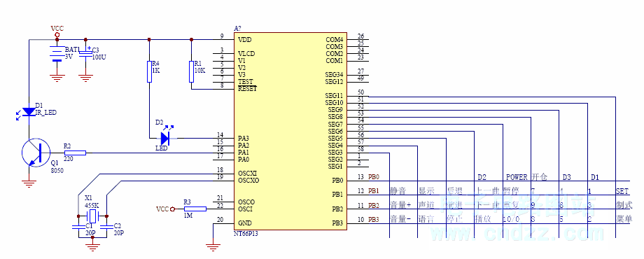Click resistor R3 1M

click(x=195, y=209)
